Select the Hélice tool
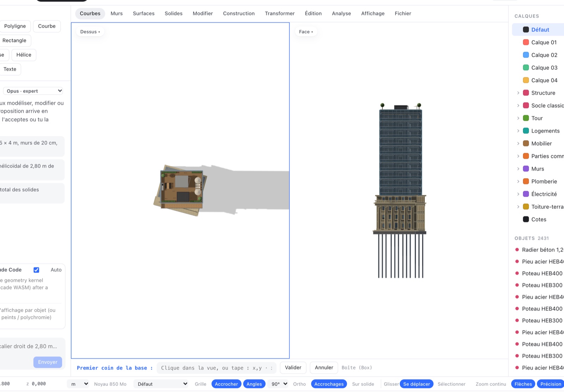This screenshot has height=392, width=564. pyautogui.click(x=24, y=55)
